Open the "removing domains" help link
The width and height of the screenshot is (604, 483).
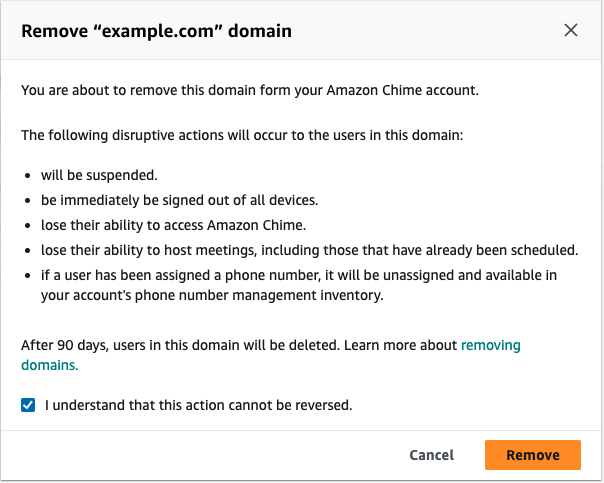click(490, 346)
